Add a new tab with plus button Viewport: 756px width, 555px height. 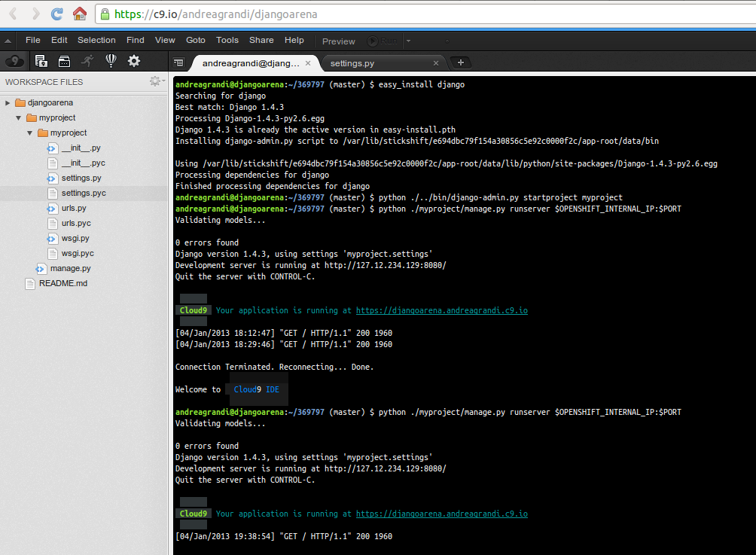pyautogui.click(x=460, y=63)
